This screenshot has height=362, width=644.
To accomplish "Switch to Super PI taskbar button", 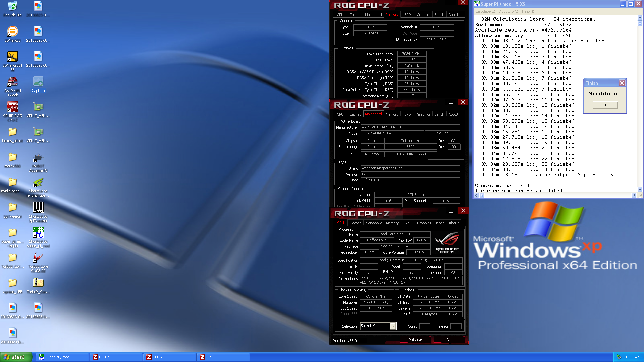I will pyautogui.click(x=62, y=357).
